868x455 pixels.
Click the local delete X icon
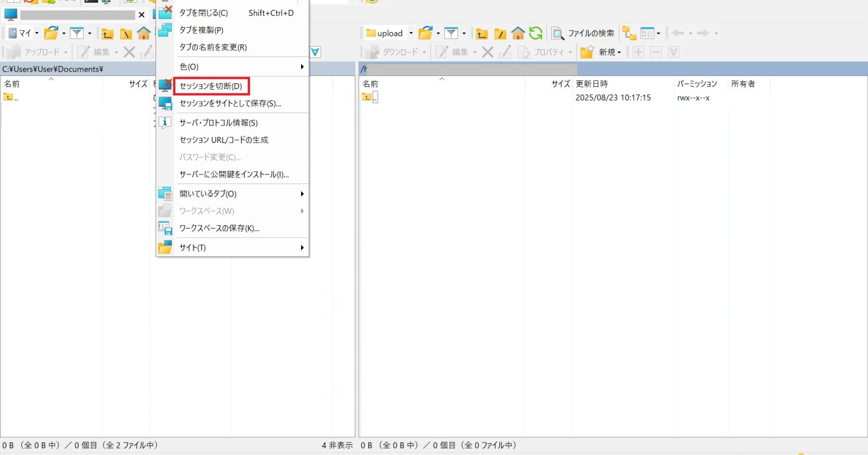coord(129,52)
